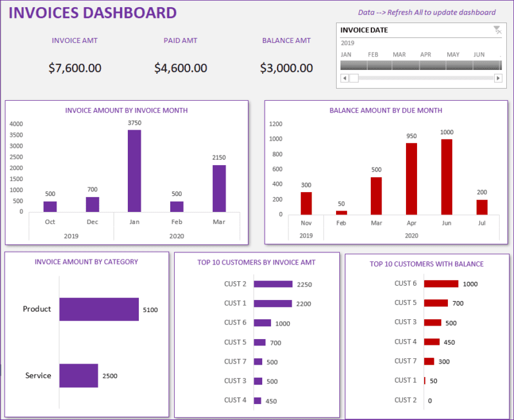Click the $7,600.00 Invoice Amt value

pyautogui.click(x=75, y=67)
